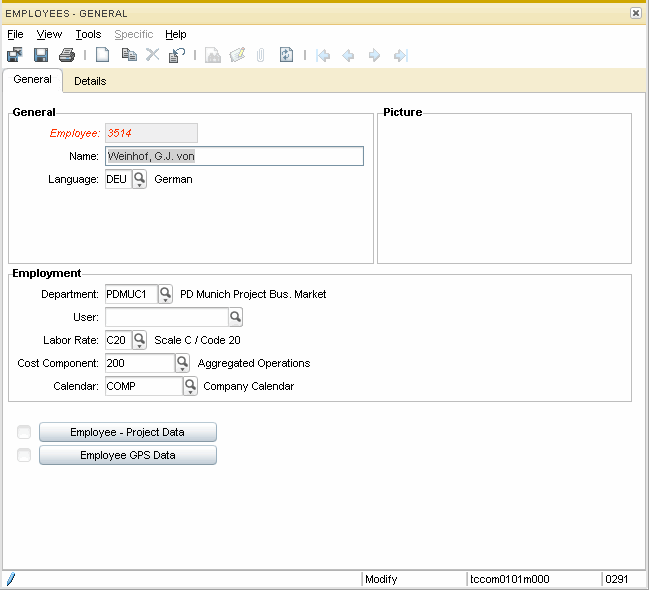649x590 pixels.
Task: Create a new record with New icon
Action: [102, 55]
